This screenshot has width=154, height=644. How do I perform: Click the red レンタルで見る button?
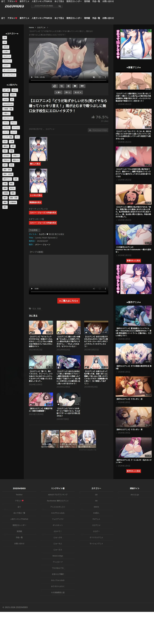(36, 195)
